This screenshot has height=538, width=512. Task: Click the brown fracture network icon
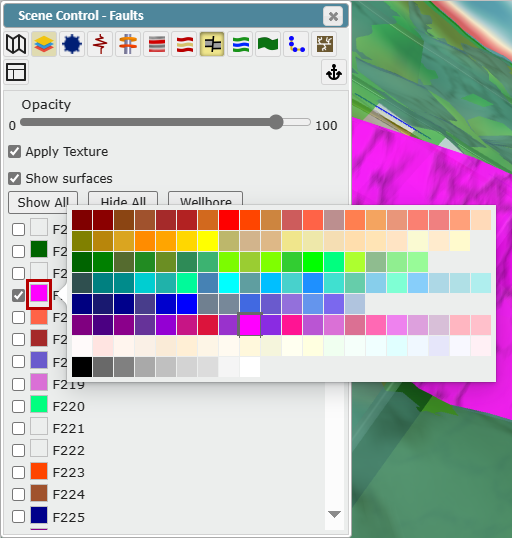point(324,44)
